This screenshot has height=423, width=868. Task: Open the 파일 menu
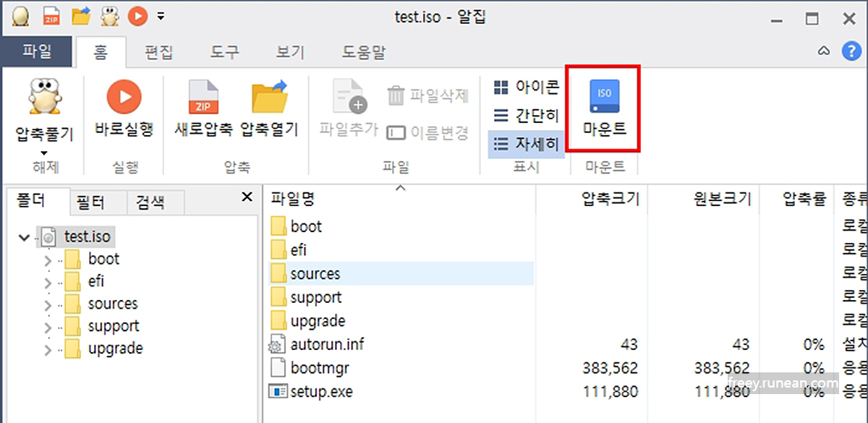(x=38, y=52)
